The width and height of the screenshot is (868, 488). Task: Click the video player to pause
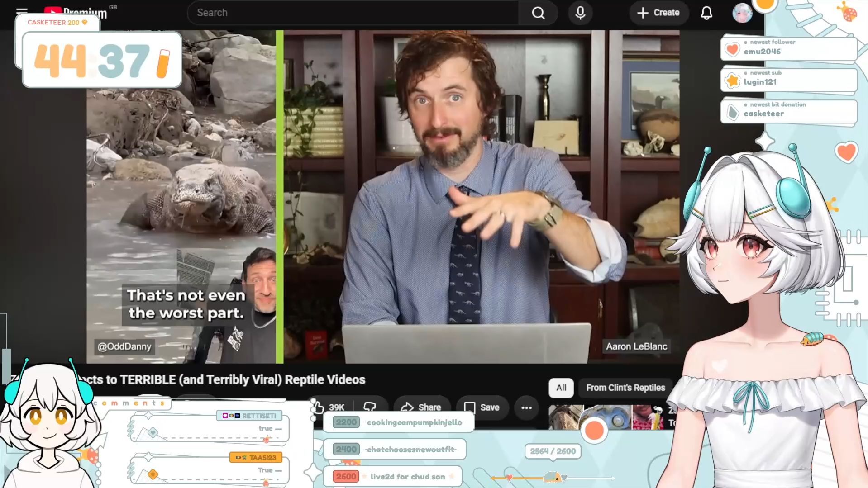coord(383,197)
